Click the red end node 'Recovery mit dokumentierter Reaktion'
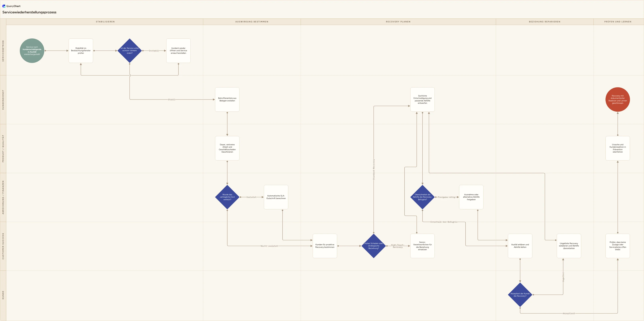Image resolution: width=644 pixels, height=321 pixels. pyautogui.click(x=618, y=99)
